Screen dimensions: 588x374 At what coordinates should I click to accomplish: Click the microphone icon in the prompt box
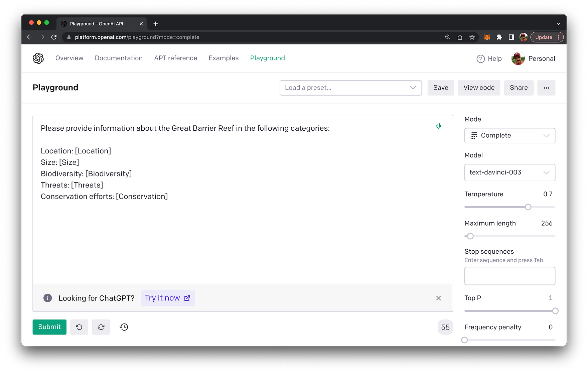(439, 126)
